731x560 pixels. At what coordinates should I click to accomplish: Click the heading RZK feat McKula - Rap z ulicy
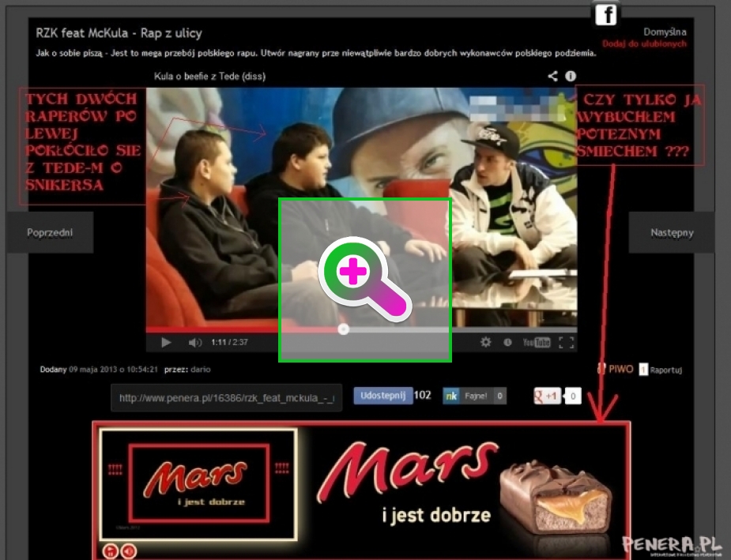click(x=119, y=33)
